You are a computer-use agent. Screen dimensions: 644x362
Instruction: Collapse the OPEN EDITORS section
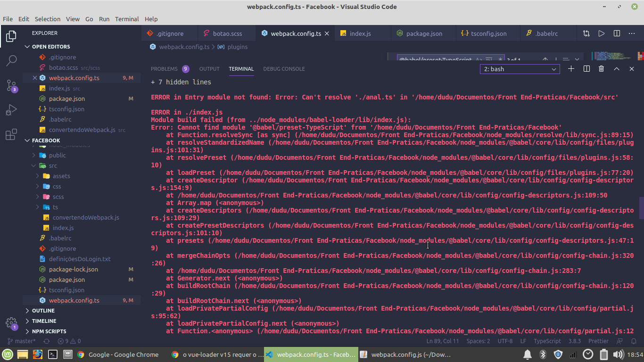(82, 47)
